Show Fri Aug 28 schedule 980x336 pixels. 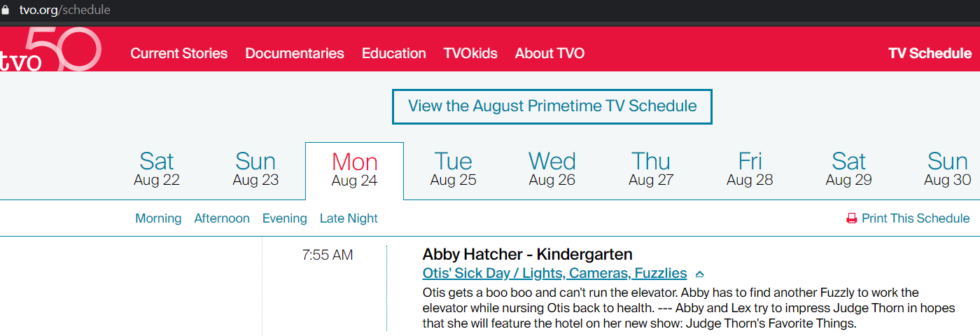pyautogui.click(x=750, y=169)
